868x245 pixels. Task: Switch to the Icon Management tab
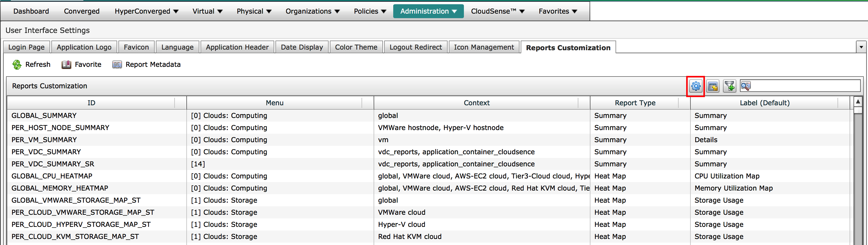tap(484, 47)
